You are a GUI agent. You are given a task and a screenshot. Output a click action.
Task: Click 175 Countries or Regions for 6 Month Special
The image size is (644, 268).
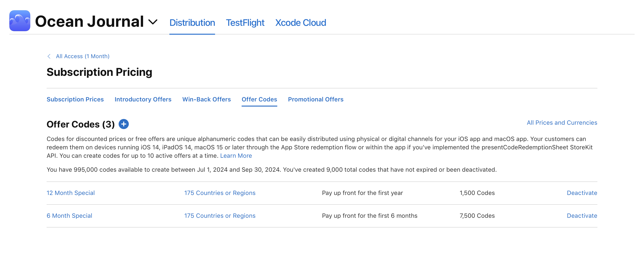pyautogui.click(x=221, y=215)
